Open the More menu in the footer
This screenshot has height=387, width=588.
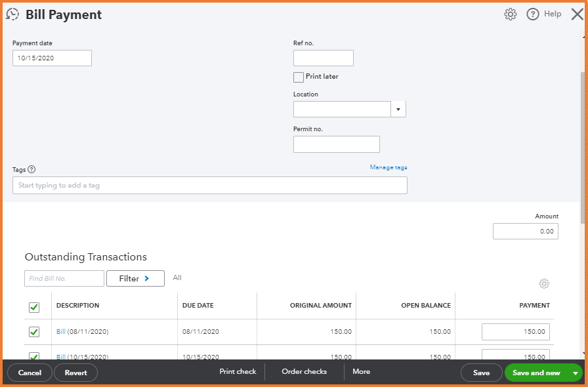[x=361, y=372]
